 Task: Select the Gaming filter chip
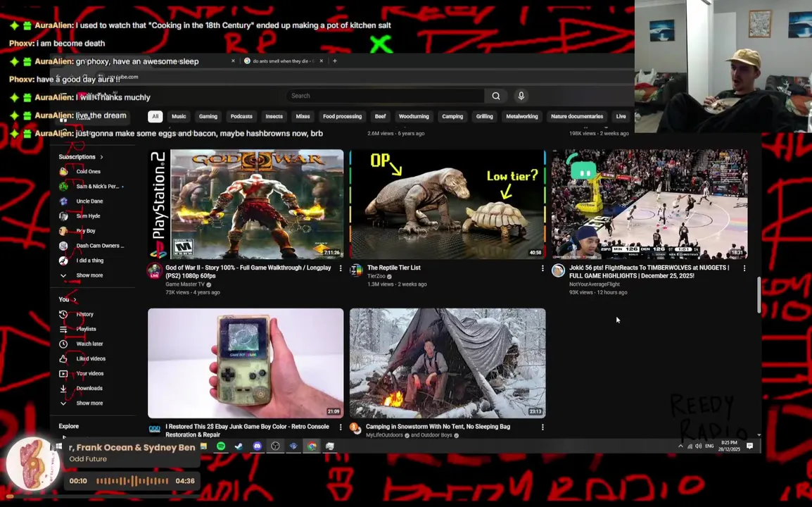(208, 117)
